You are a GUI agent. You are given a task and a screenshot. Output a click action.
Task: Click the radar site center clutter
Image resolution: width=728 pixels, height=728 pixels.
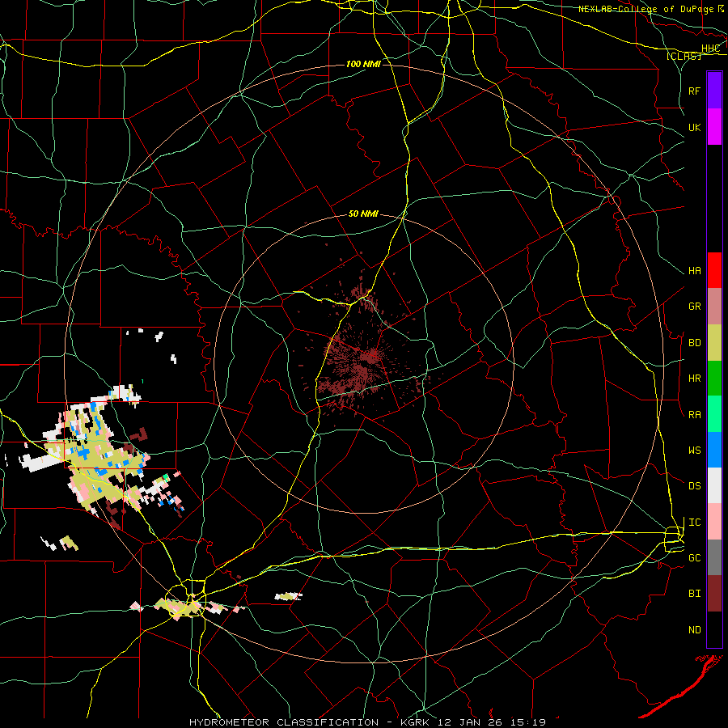point(365,363)
